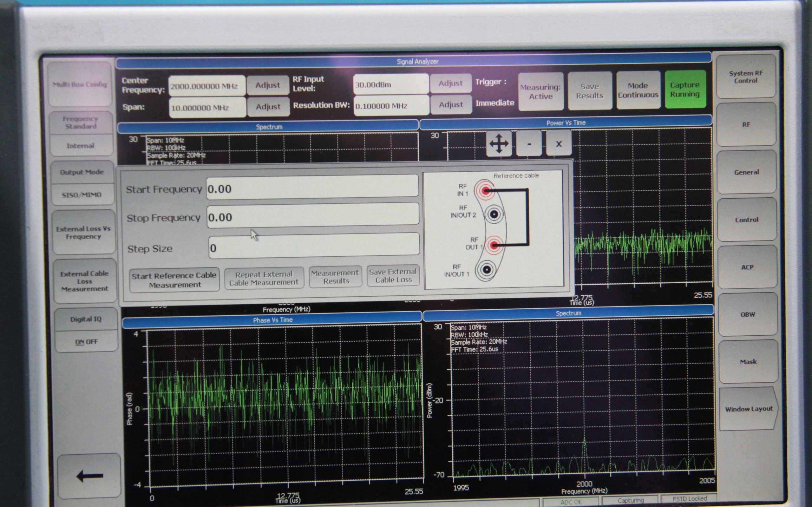The image size is (812, 507).
Task: Adjust the Center Frequency value
Action: point(267,85)
